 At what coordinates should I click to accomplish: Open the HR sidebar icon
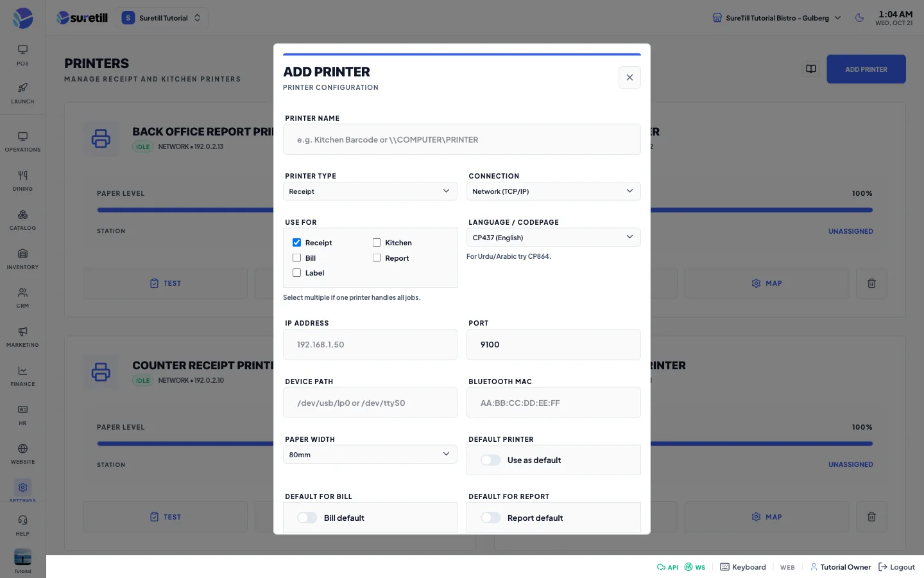[22, 415]
